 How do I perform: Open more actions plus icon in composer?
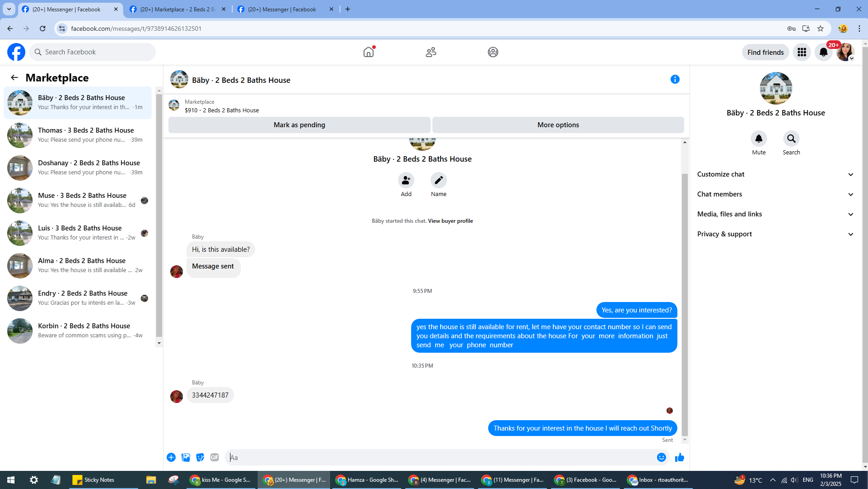click(x=171, y=457)
